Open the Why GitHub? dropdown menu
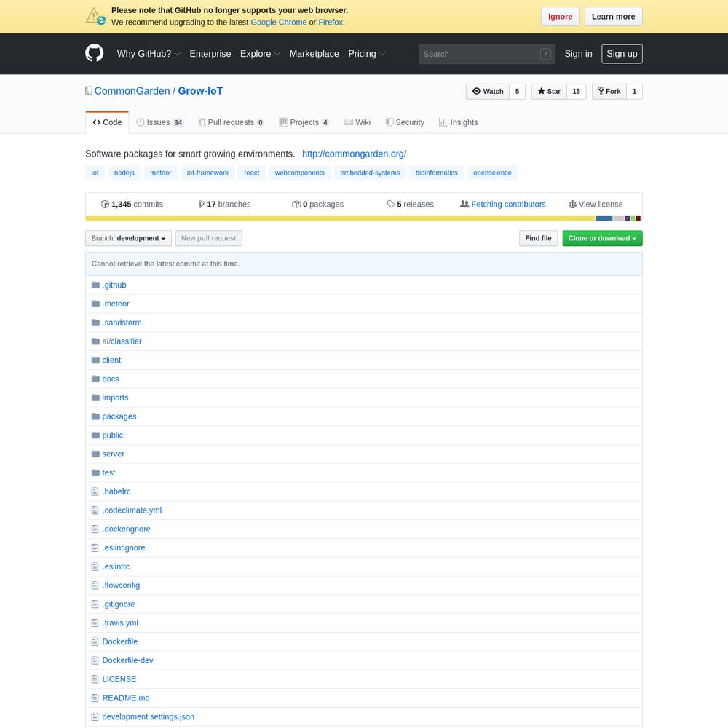Screen dimensions: 728x728 pos(149,54)
